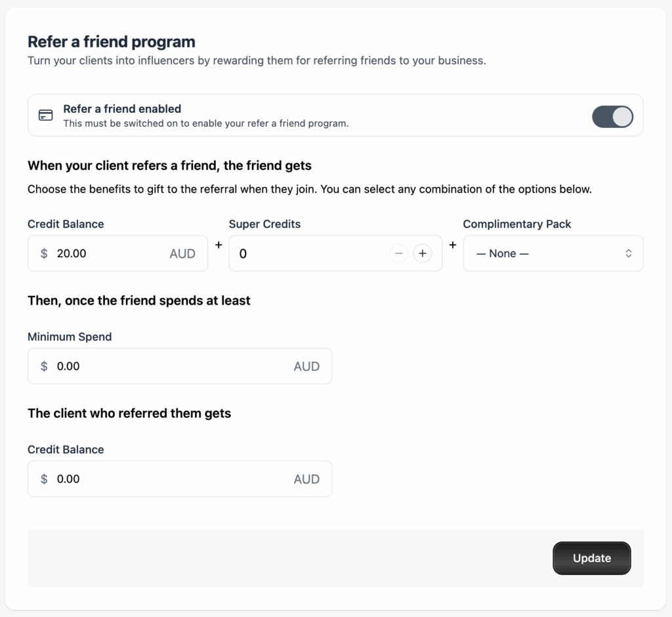Image resolution: width=672 pixels, height=617 pixels.
Task: Focus the Super Credits number field
Action: click(x=308, y=253)
